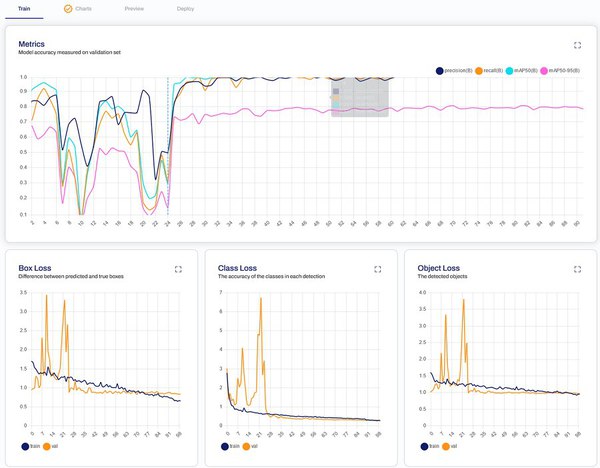The height and width of the screenshot is (468, 600).
Task: Open Class Loss chart in fullscreen
Action: tap(377, 269)
